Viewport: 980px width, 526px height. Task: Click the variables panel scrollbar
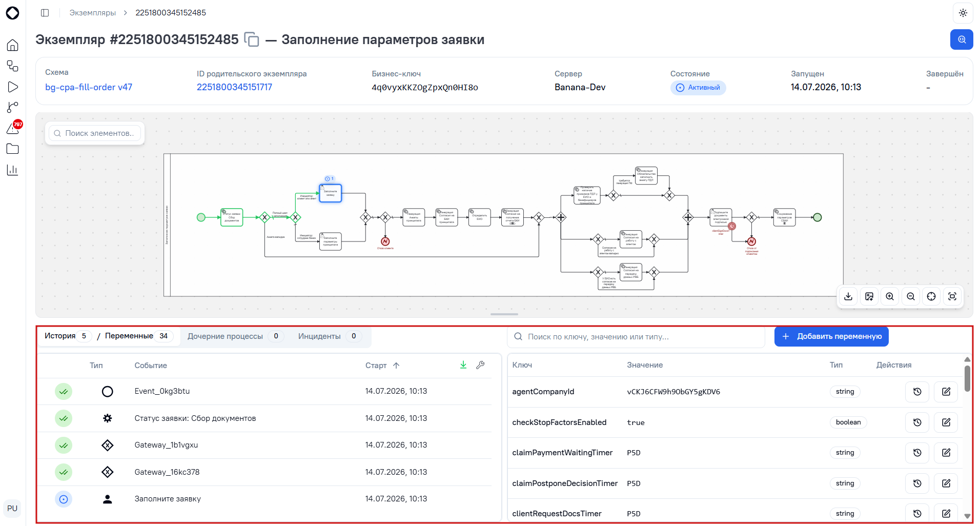coord(967,378)
